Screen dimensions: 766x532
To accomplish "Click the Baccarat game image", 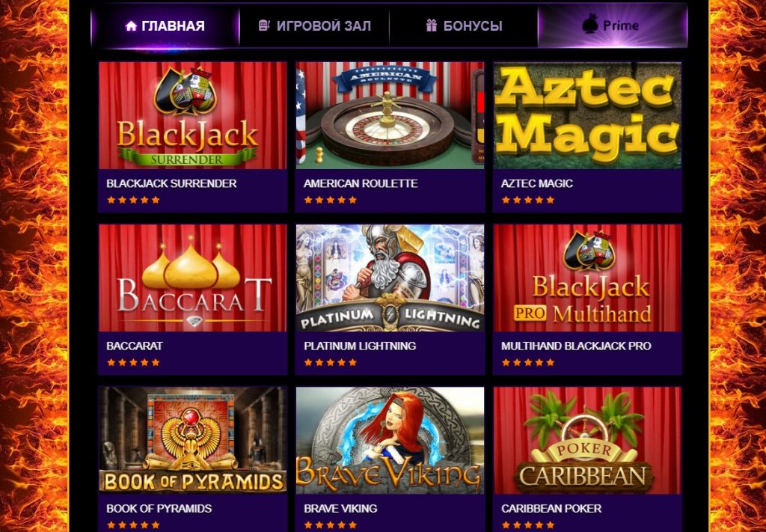I will 193,278.
